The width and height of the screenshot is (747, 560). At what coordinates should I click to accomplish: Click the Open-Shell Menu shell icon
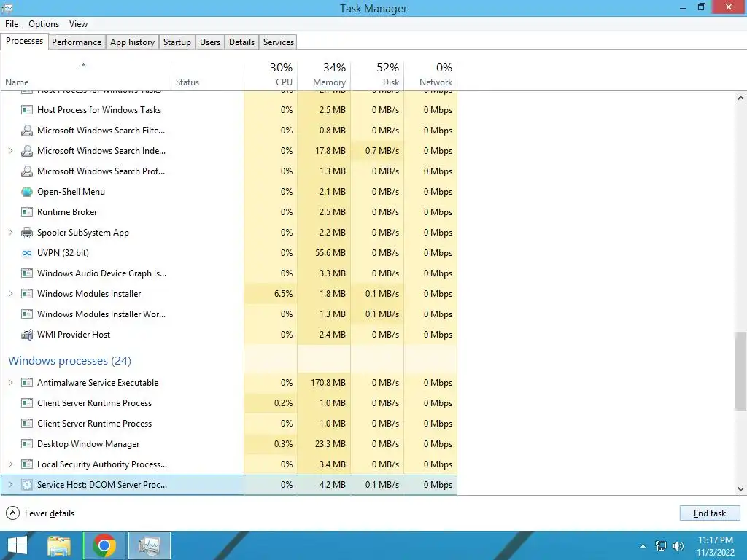pos(27,192)
